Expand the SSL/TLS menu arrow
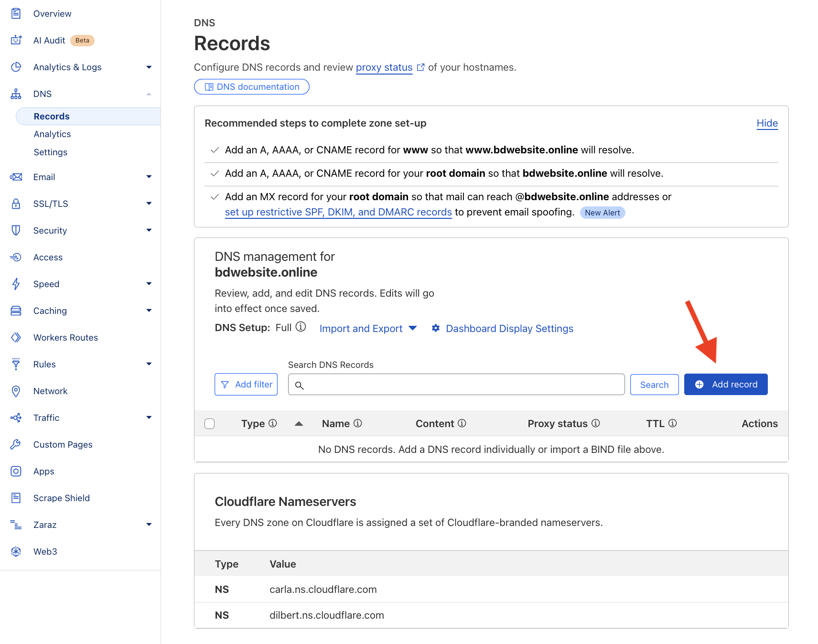The image size is (818, 644). 149,204
